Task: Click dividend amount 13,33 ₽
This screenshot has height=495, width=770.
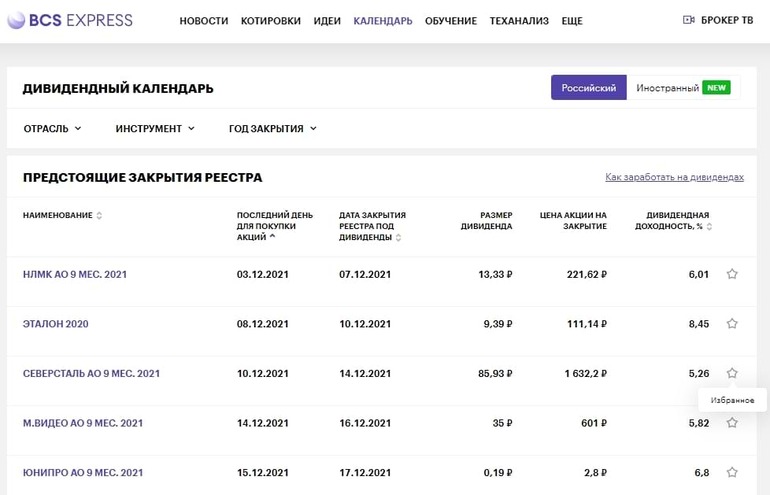Action: [x=495, y=275]
